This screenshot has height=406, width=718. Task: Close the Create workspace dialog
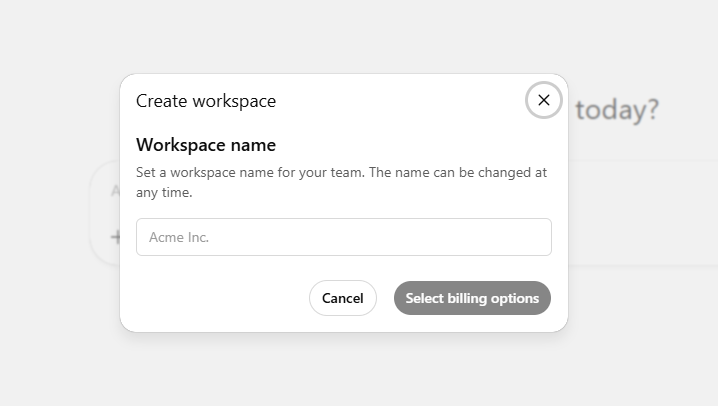544,100
